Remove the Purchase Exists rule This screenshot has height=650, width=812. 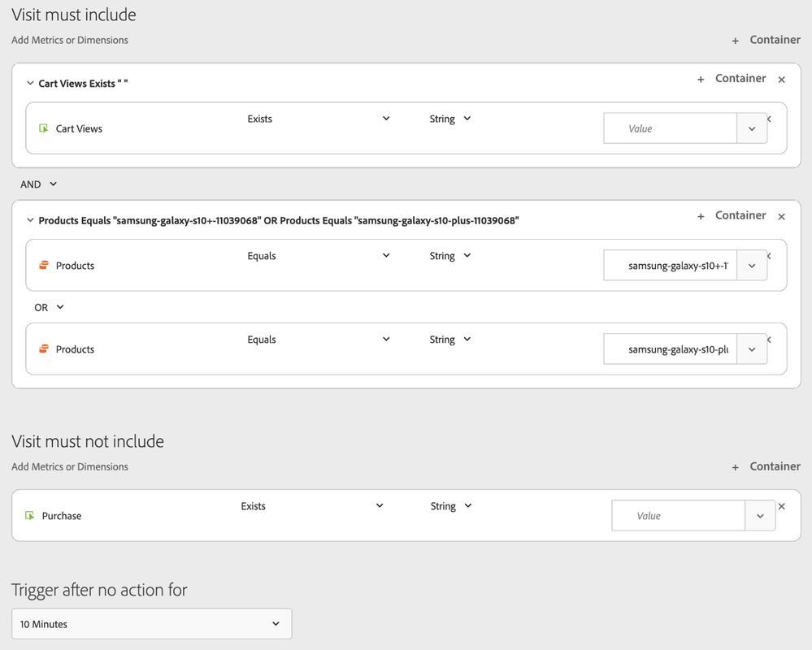tap(781, 506)
